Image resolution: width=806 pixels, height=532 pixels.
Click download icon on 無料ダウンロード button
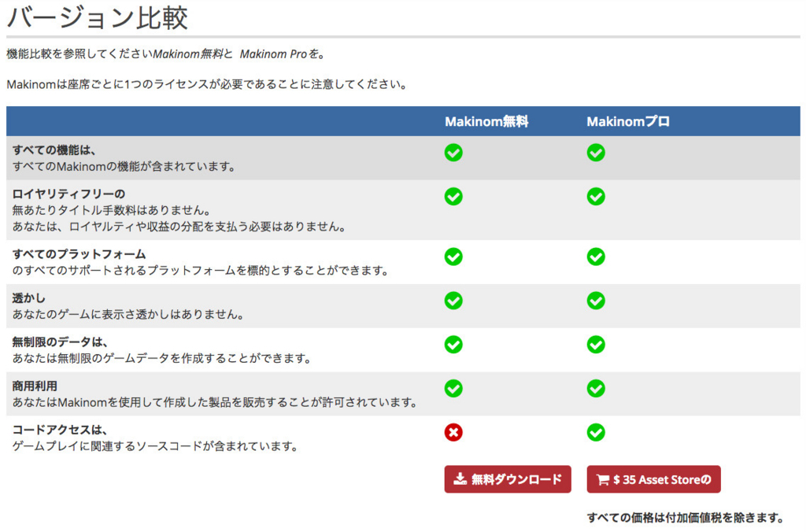click(460, 479)
